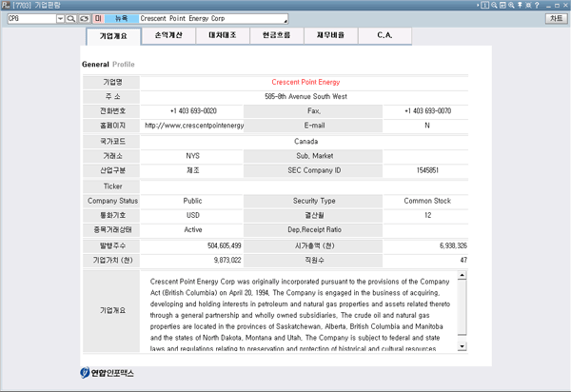Toggle the red 미 market button
Viewport: 571px width, 392px height.
coord(98,18)
